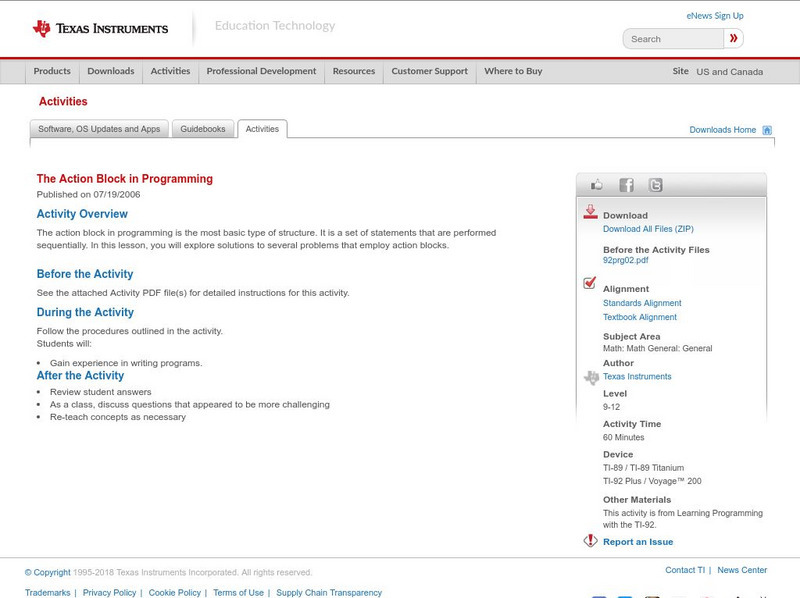Click the After the Activity heading
The image size is (800, 598).
coord(80,376)
